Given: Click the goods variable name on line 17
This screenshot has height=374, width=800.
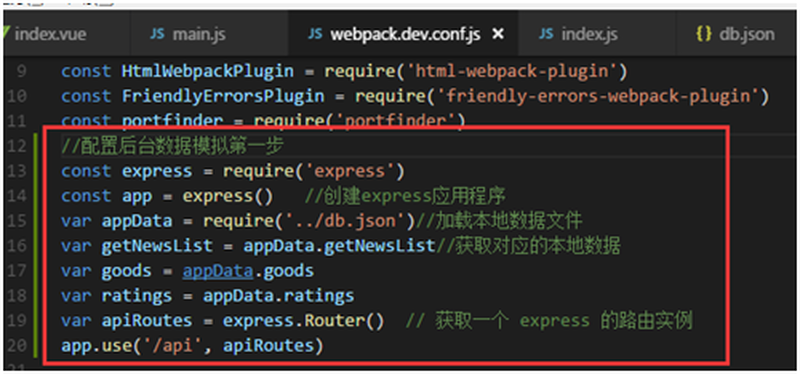Looking at the screenshot, I should (x=127, y=271).
